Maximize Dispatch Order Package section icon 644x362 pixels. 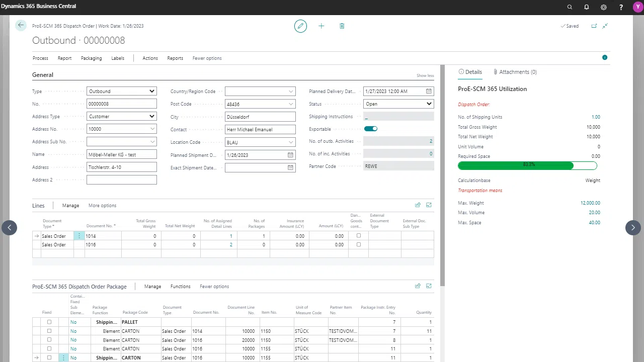pyautogui.click(x=429, y=286)
